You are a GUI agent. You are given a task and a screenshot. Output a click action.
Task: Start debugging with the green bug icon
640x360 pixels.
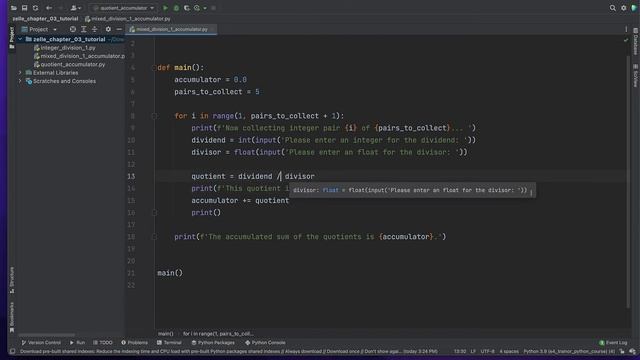[x=176, y=8]
